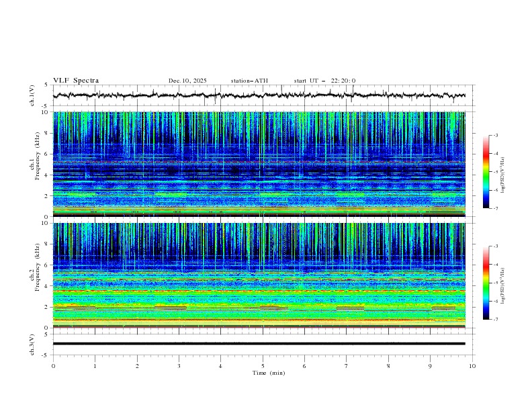Select the ch.3(V) waveform axis label
Image resolution: width=532 pixels, height=411 pixels.
point(32,343)
